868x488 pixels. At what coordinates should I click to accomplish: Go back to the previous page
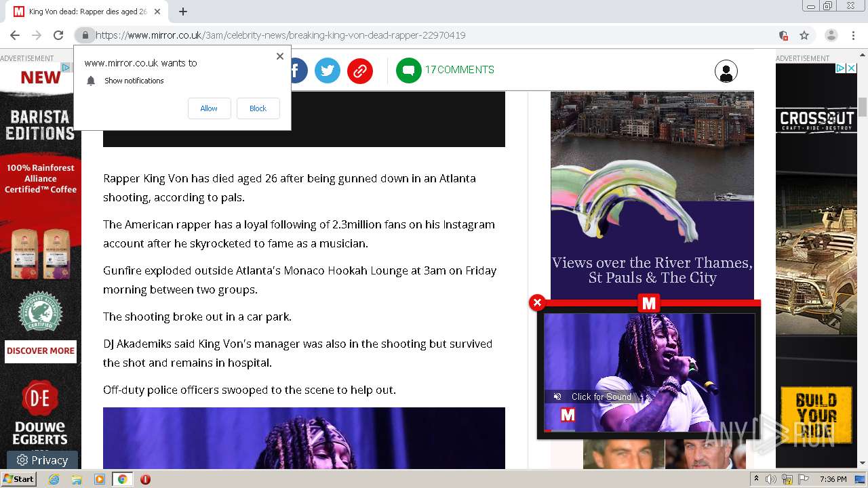coord(15,35)
